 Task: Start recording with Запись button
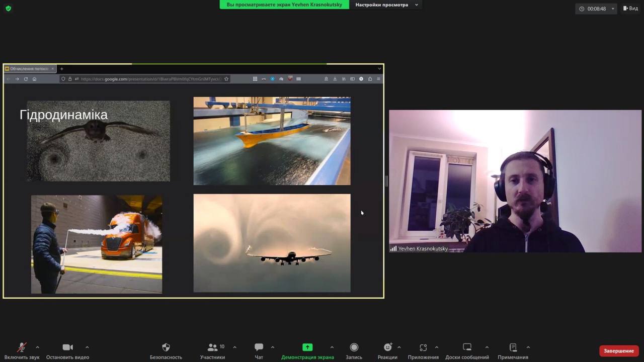pyautogui.click(x=354, y=347)
